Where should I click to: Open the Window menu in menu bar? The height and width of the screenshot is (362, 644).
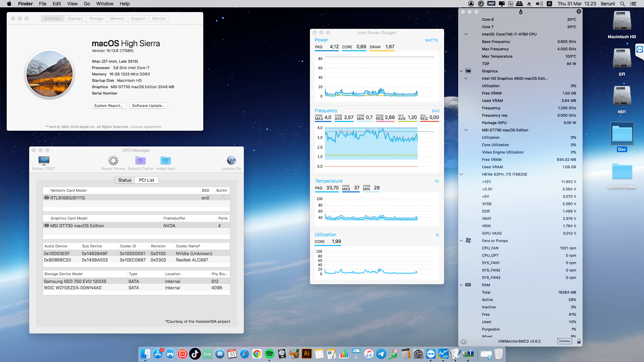coord(105,4)
